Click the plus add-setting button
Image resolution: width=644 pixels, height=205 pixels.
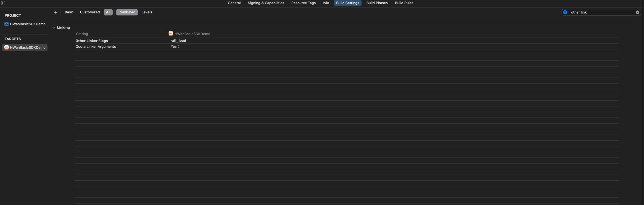click(56, 12)
